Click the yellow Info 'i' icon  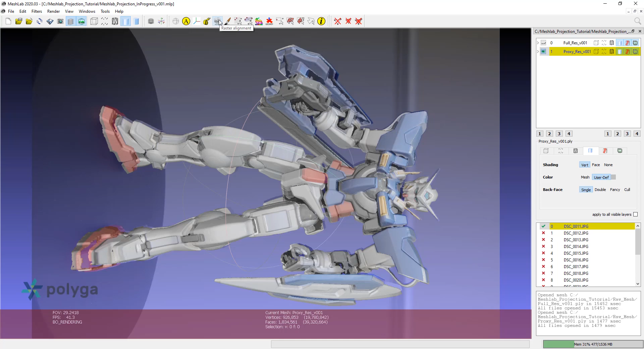click(321, 21)
